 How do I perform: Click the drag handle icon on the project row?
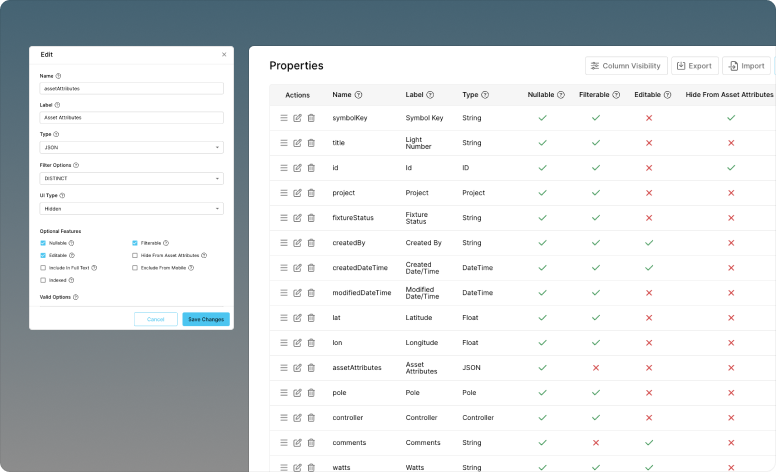click(284, 193)
